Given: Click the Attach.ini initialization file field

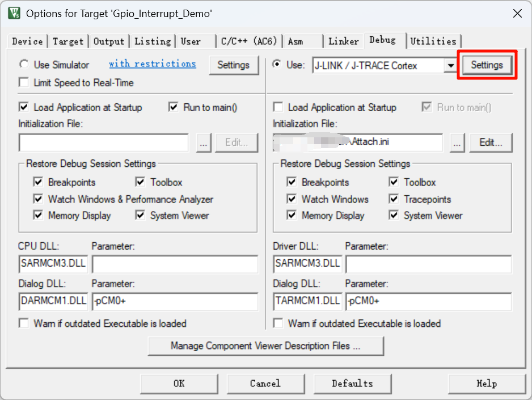Looking at the screenshot, I should (358, 142).
